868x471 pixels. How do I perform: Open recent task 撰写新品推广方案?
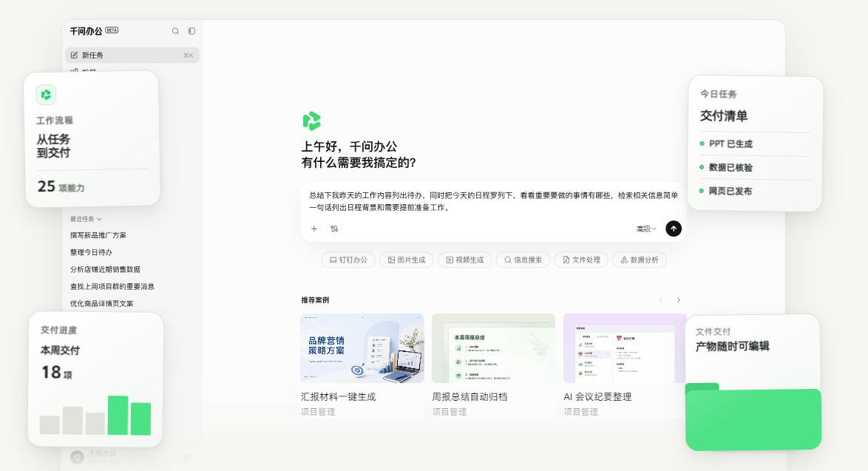tap(98, 235)
